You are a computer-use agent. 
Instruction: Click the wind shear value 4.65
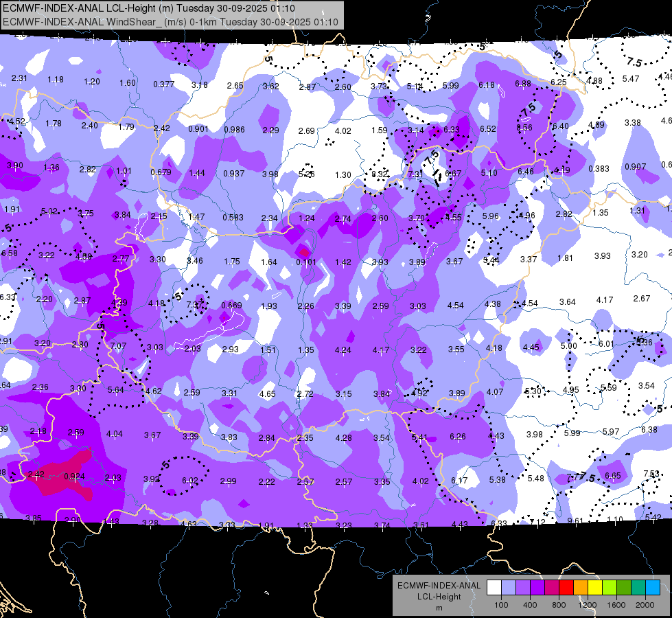[268, 393]
